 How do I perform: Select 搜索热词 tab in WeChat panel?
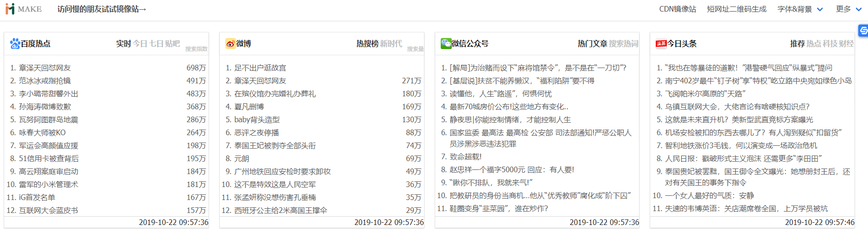point(623,44)
